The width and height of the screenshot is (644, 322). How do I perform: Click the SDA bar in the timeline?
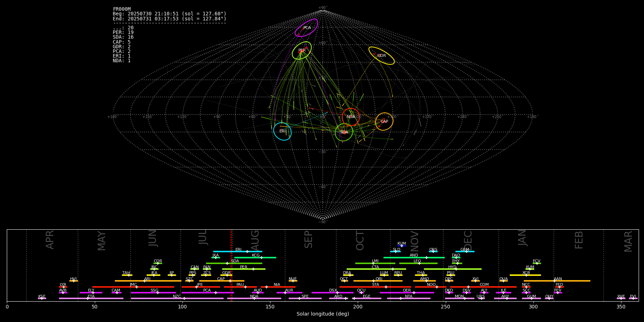coord(234,263)
